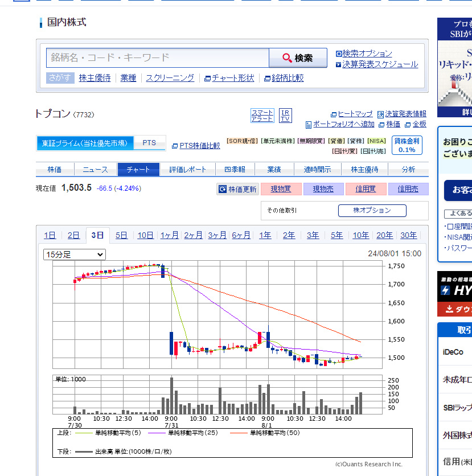Click iDeCo entry in right sidebar

tap(454, 352)
